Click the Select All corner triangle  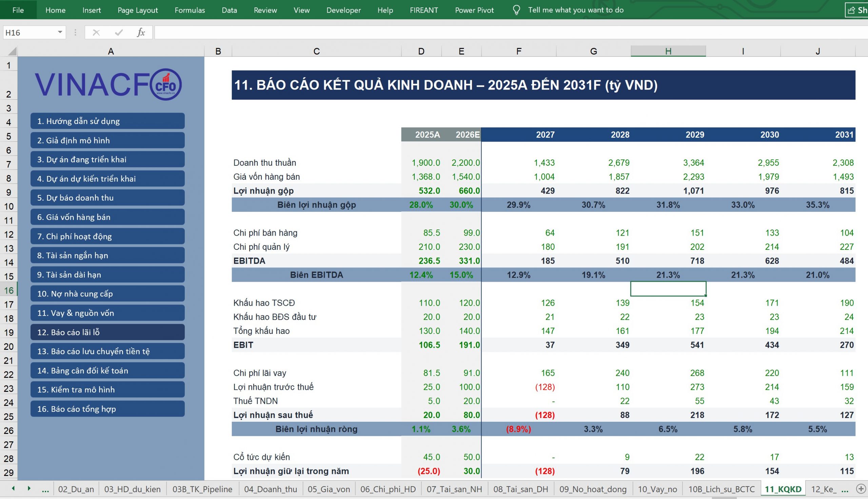tap(12, 51)
